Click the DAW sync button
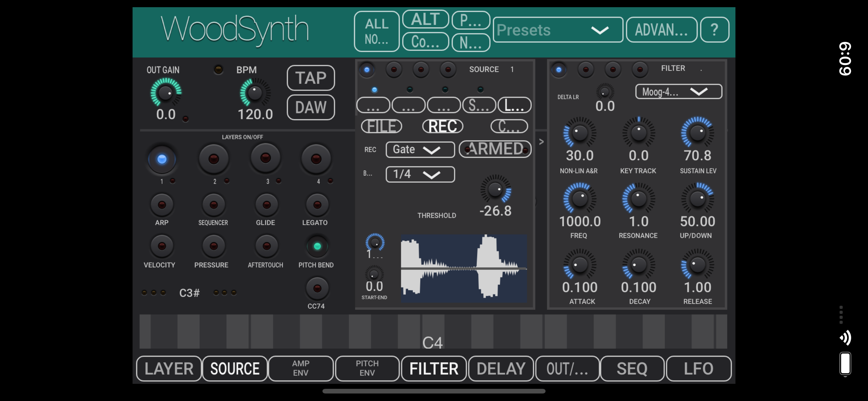The image size is (868, 401). (x=311, y=107)
